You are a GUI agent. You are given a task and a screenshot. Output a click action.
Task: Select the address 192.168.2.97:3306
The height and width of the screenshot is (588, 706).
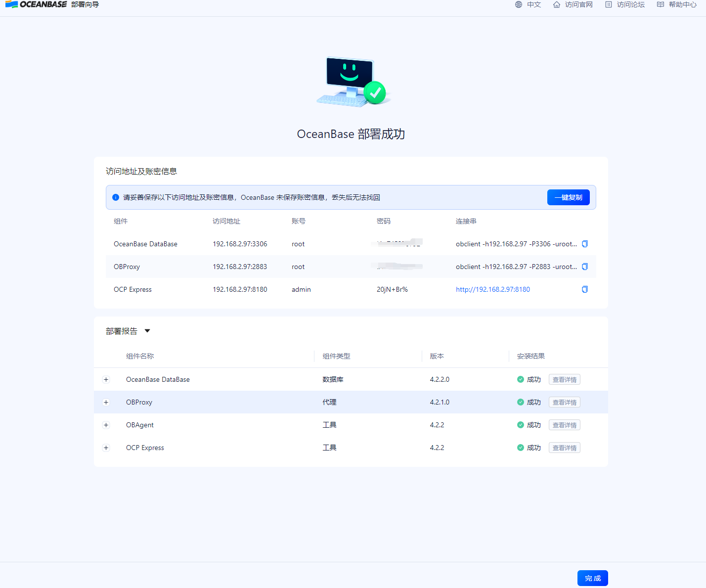(240, 244)
